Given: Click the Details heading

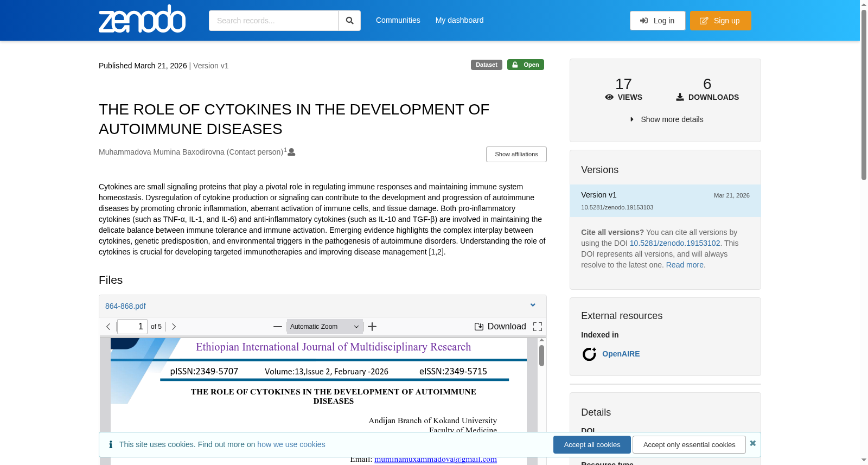Looking at the screenshot, I should [x=596, y=412].
